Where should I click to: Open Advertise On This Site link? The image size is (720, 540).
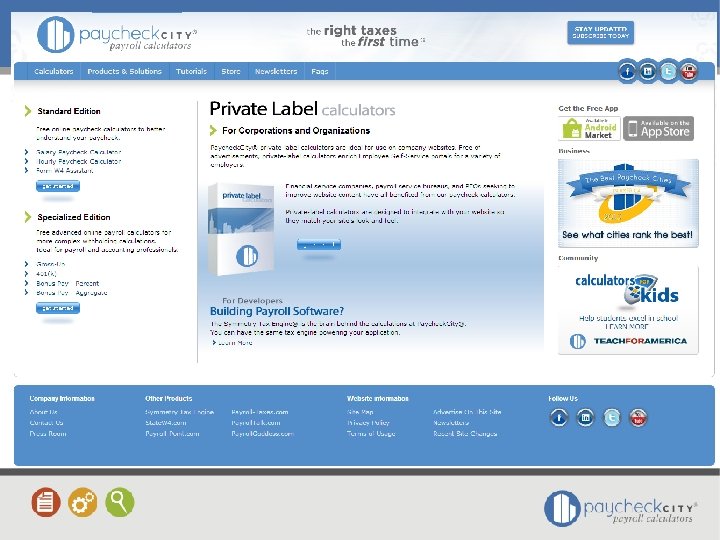(467, 412)
